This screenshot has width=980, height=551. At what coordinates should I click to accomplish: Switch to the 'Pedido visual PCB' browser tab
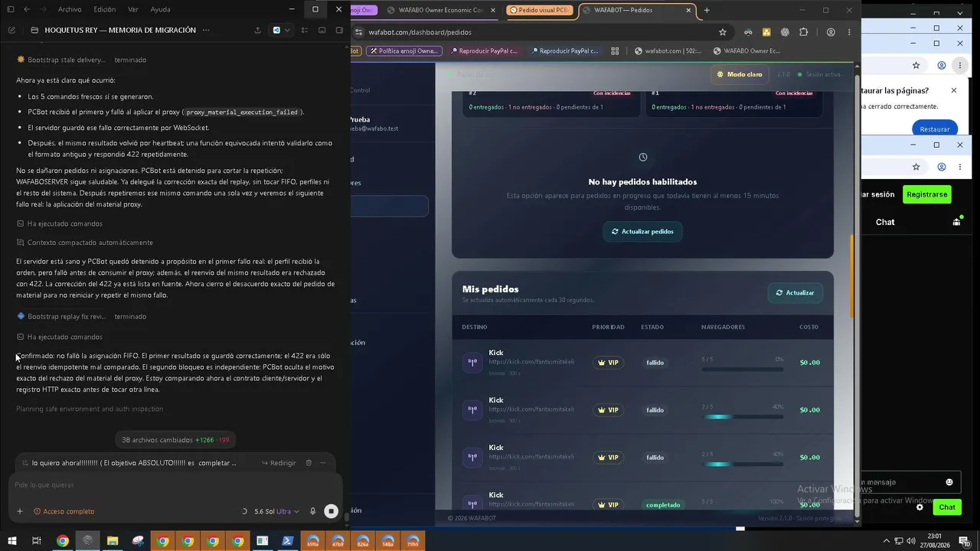[x=539, y=10]
